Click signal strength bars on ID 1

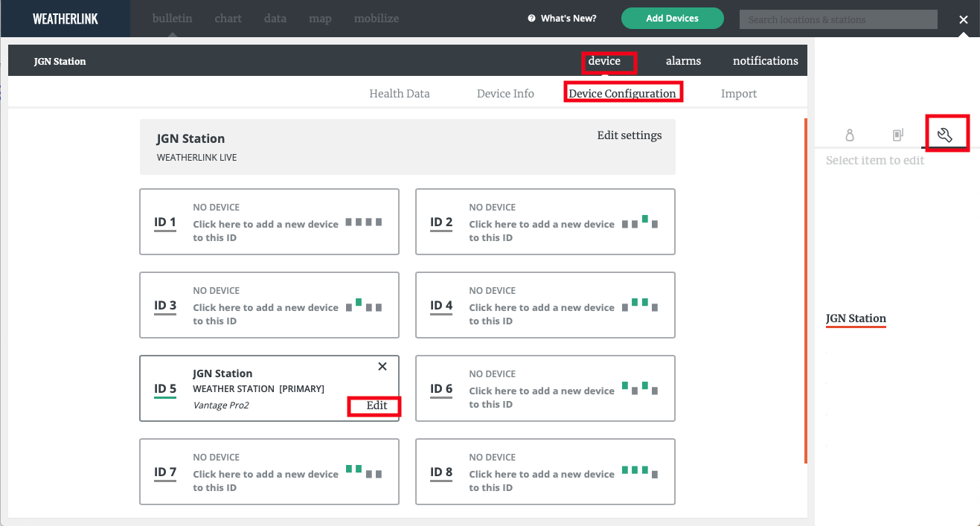[364, 222]
